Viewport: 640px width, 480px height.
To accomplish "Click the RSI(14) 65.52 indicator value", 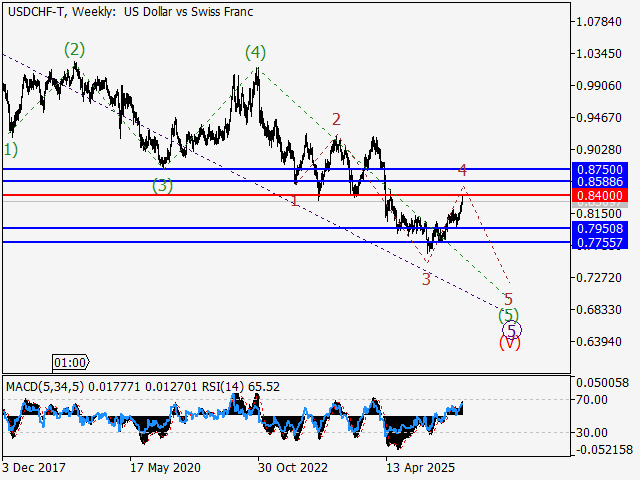I will [241, 387].
